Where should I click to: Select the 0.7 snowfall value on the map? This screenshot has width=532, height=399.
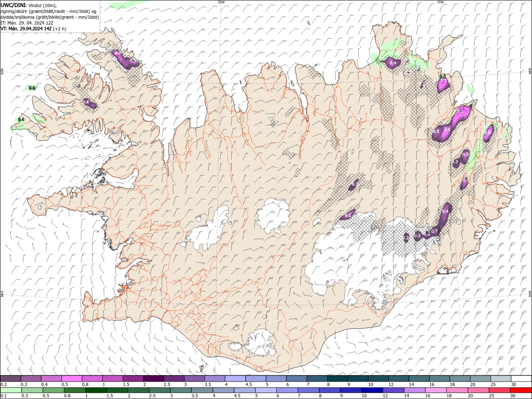[x=117, y=53]
